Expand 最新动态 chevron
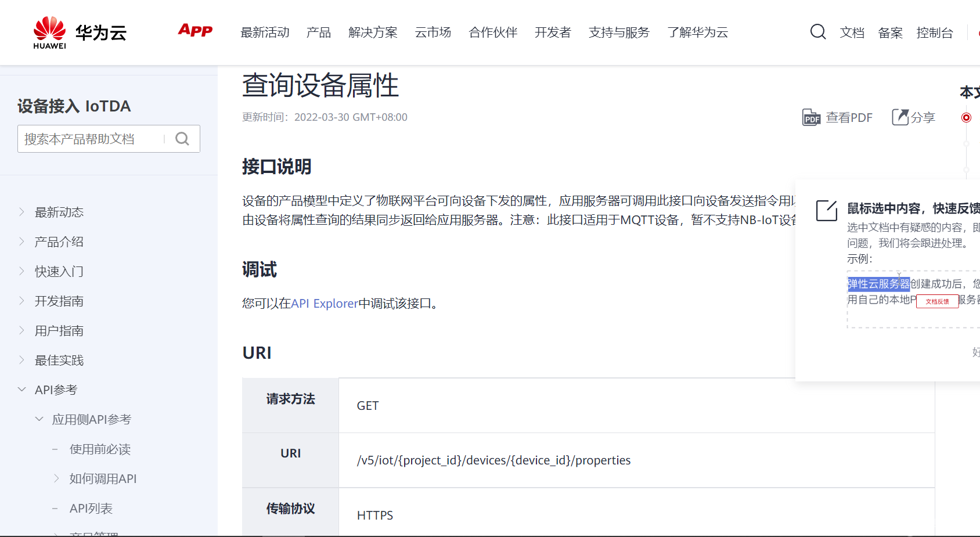The image size is (980, 537). coord(21,212)
